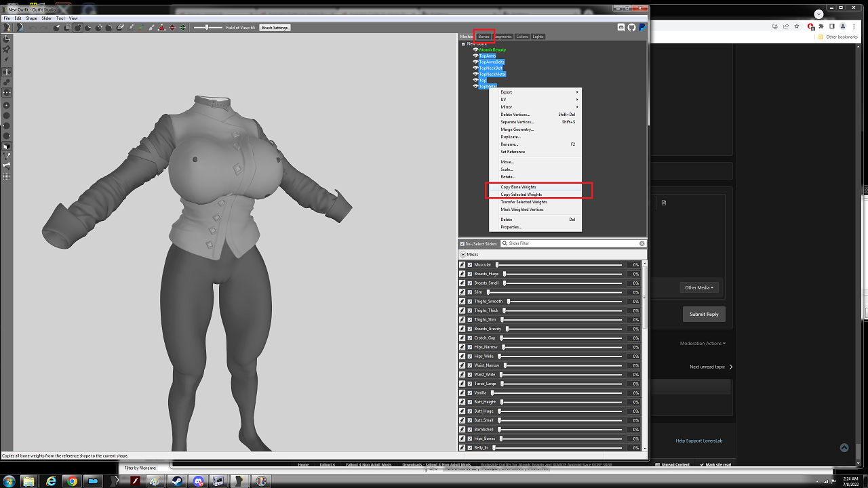Open the PayPal donate icon in Outfit Studio
This screenshot has height=488, width=868.
coord(642,27)
